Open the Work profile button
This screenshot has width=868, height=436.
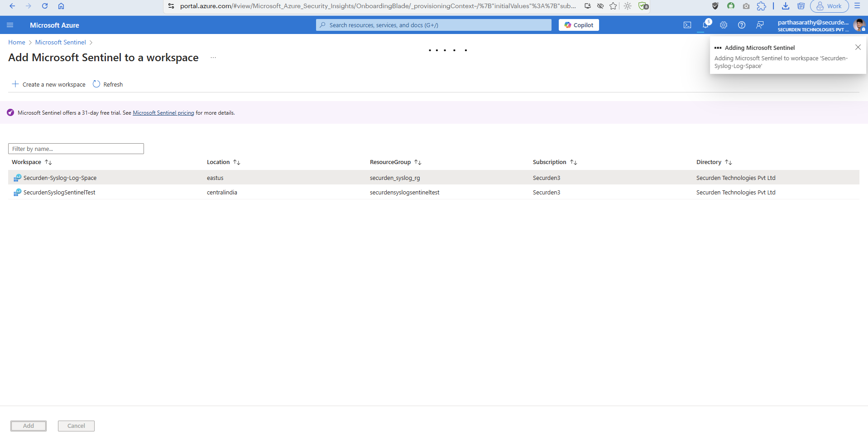point(830,6)
